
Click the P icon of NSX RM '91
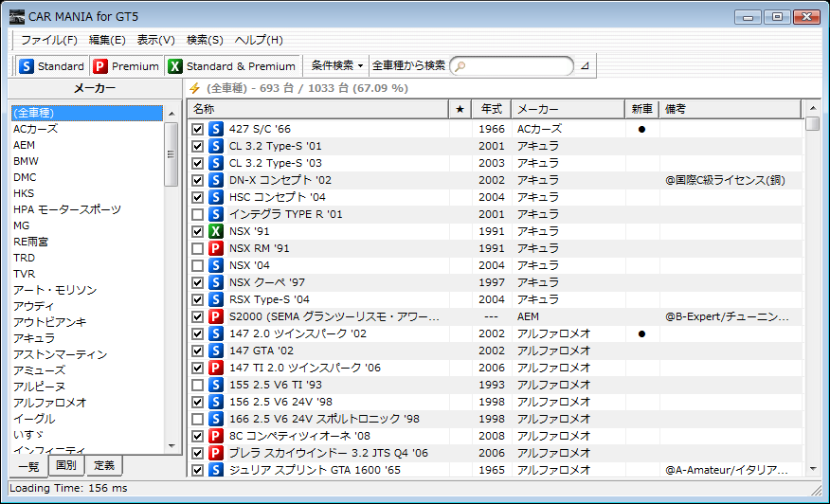pyautogui.click(x=215, y=248)
